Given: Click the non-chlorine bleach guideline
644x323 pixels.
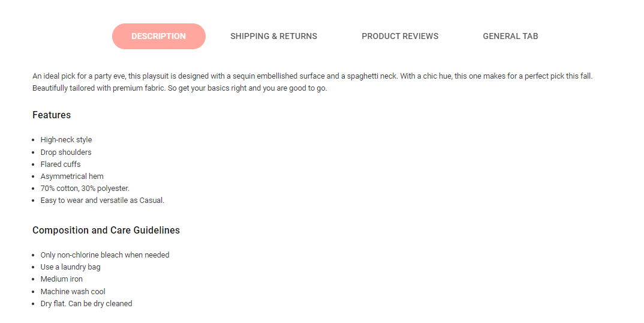Looking at the screenshot, I should pos(105,255).
